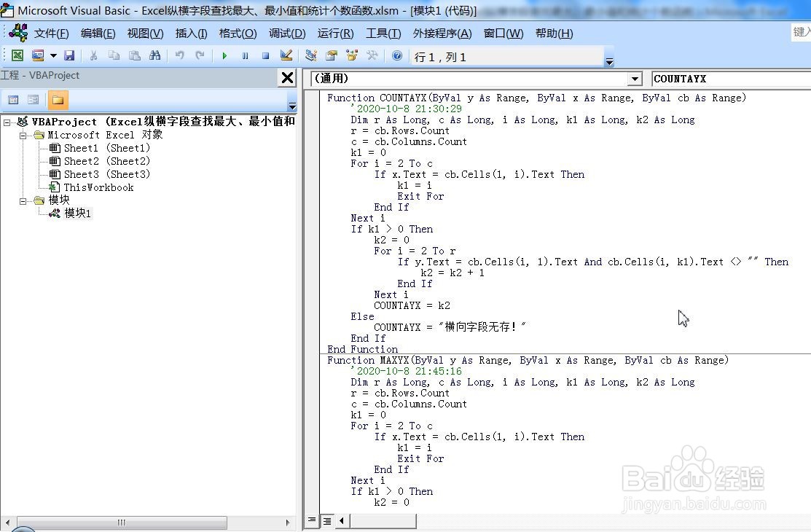
Task: Select the Design Mode icon
Action: pos(286,55)
